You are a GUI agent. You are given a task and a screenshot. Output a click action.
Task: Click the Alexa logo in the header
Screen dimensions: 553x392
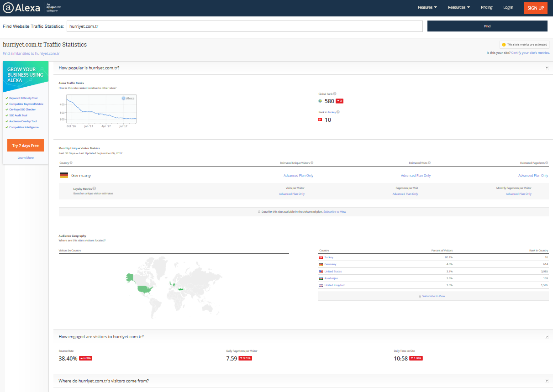[21, 8]
